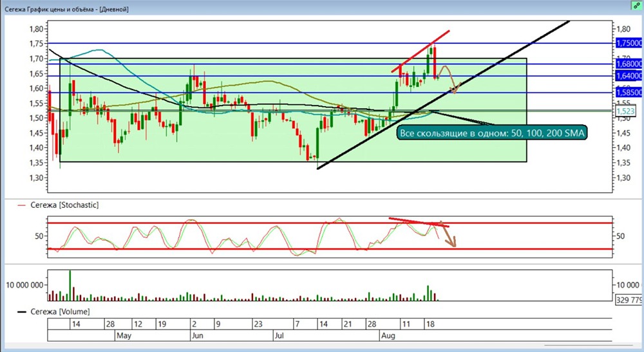The height and width of the screenshot is (352, 644).
Task: Click date label 12 on time axis
Action: tap(138, 324)
